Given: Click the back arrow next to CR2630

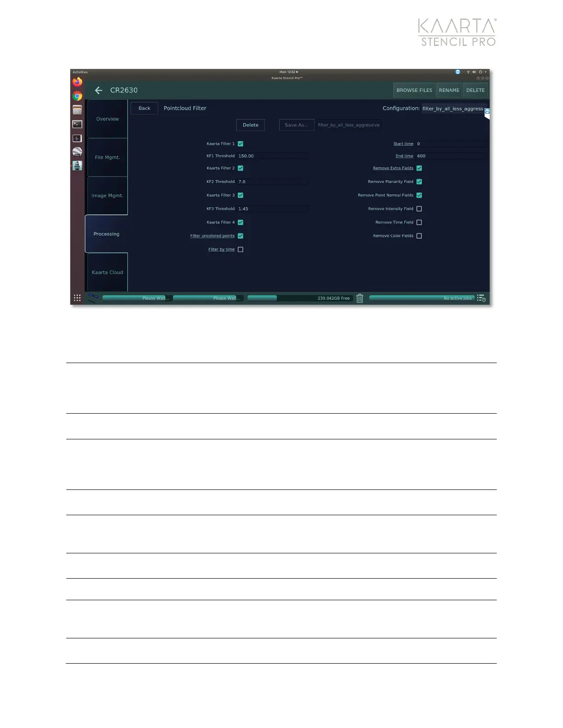Looking at the screenshot, I should (98, 91).
